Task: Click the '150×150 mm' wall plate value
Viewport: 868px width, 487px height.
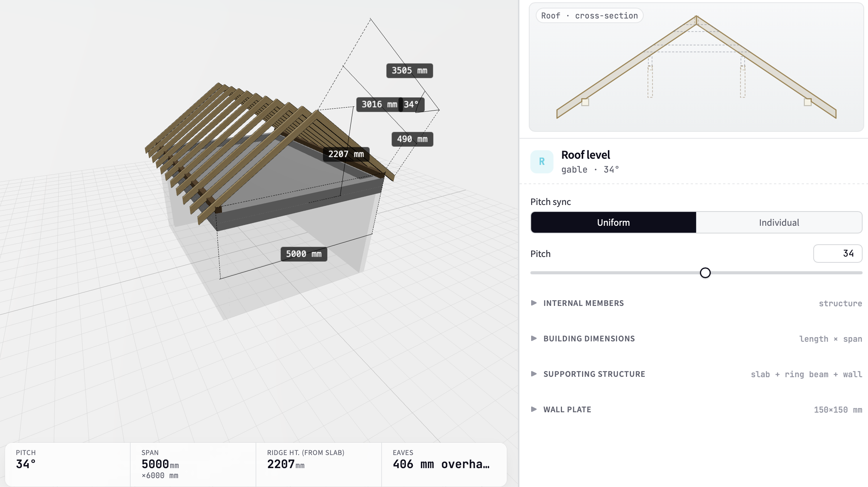Action: tap(838, 410)
